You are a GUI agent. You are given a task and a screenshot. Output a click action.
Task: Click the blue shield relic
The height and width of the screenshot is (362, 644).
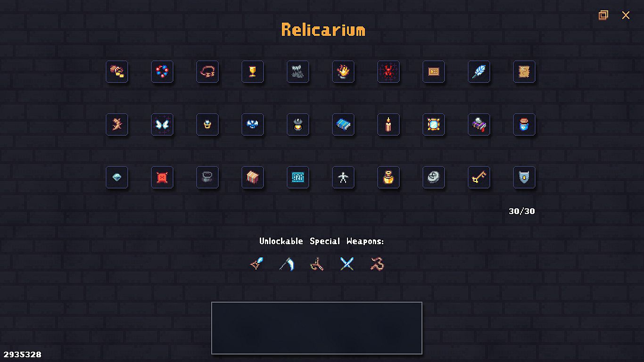(524, 177)
